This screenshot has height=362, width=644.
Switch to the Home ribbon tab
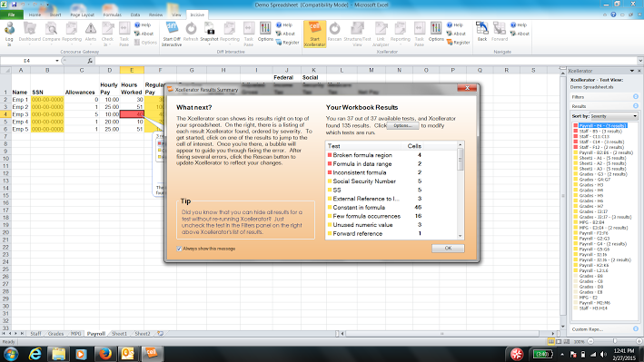35,15
